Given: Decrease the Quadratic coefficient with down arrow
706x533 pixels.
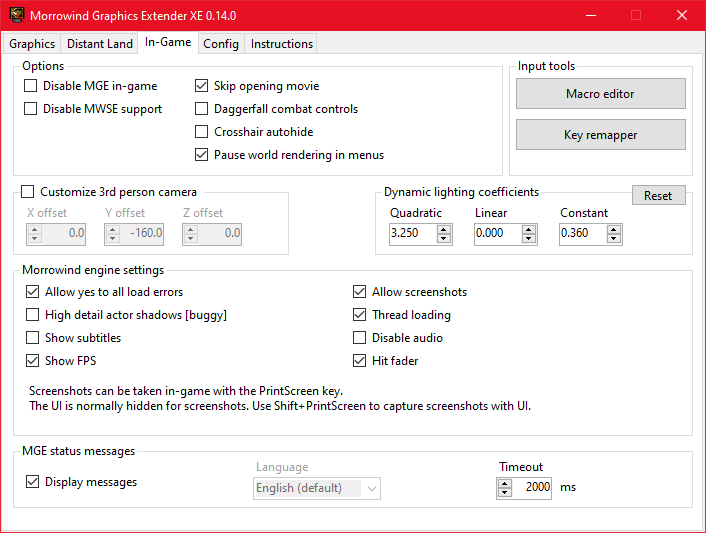Looking at the screenshot, I should pyautogui.click(x=444, y=239).
